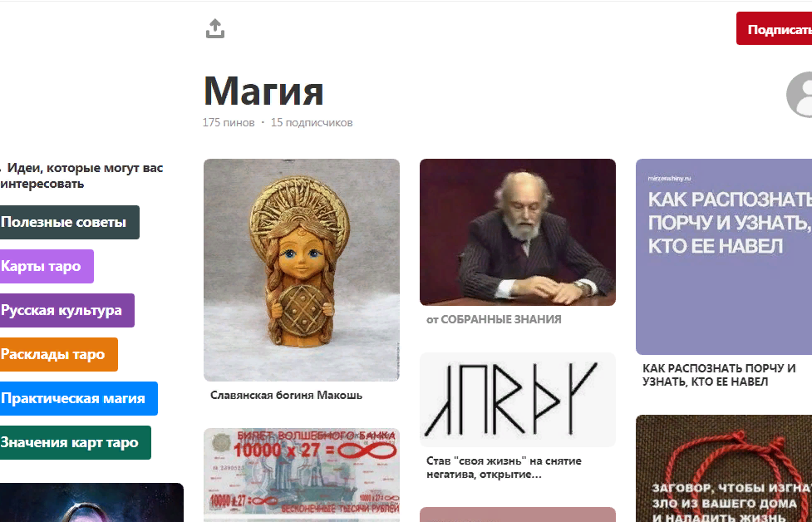Open the Практическая магия tag
This screenshot has width=812, height=522.
tap(78, 398)
